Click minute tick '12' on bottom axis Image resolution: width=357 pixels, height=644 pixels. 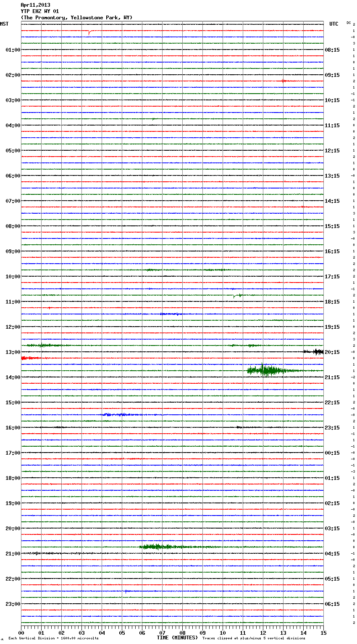[x=263, y=633]
